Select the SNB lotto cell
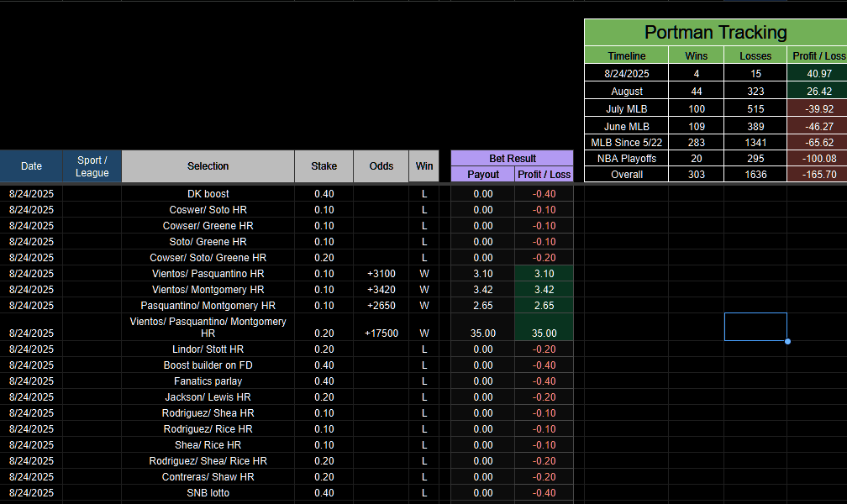 click(x=208, y=492)
